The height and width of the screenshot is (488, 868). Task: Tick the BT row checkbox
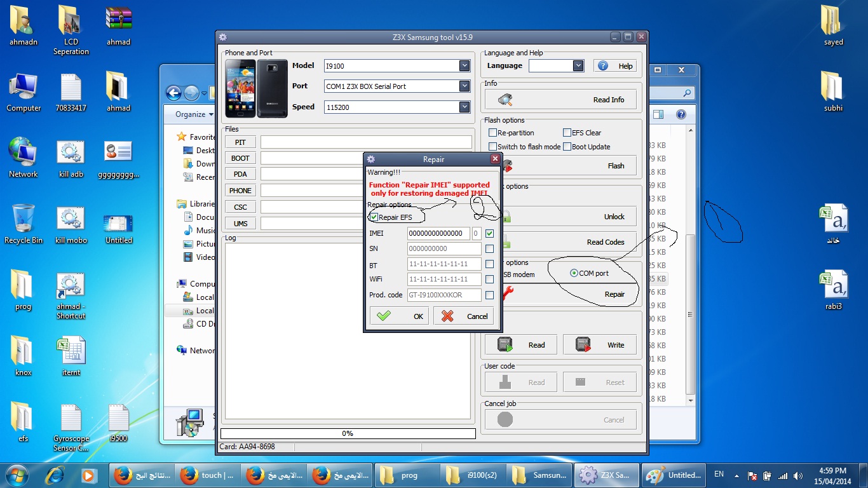click(x=489, y=264)
